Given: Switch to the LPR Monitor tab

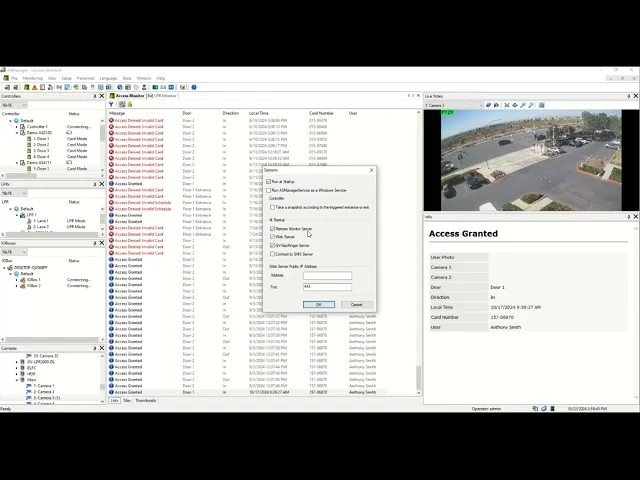Looking at the screenshot, I should click(x=162, y=96).
